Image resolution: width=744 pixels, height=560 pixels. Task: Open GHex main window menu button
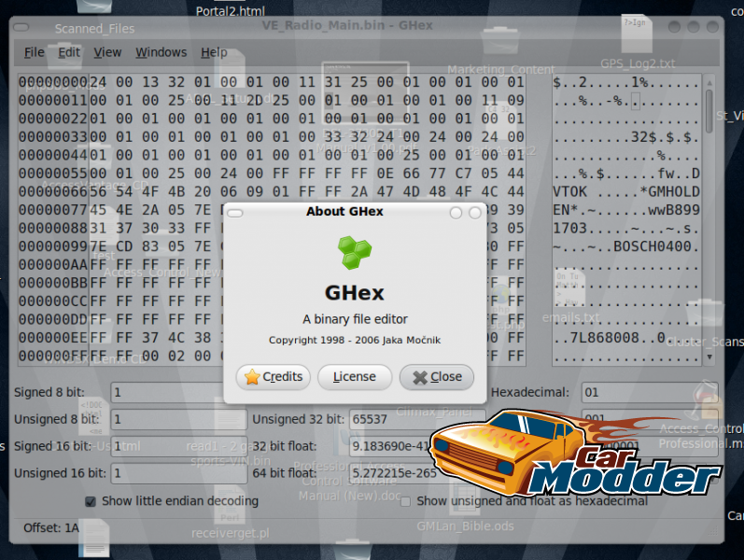pos(21,27)
